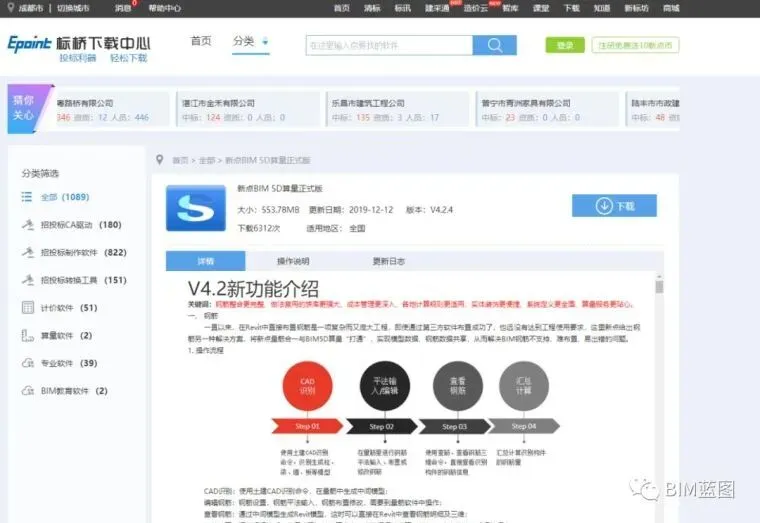Click the software search input field

click(x=389, y=45)
